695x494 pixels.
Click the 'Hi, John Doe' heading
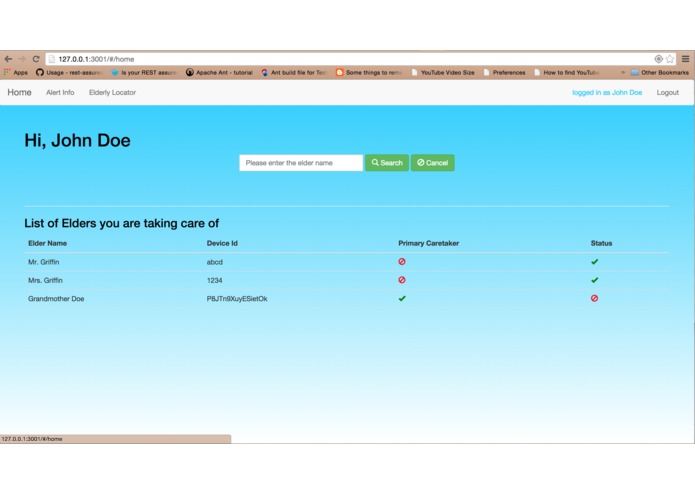[x=77, y=140]
